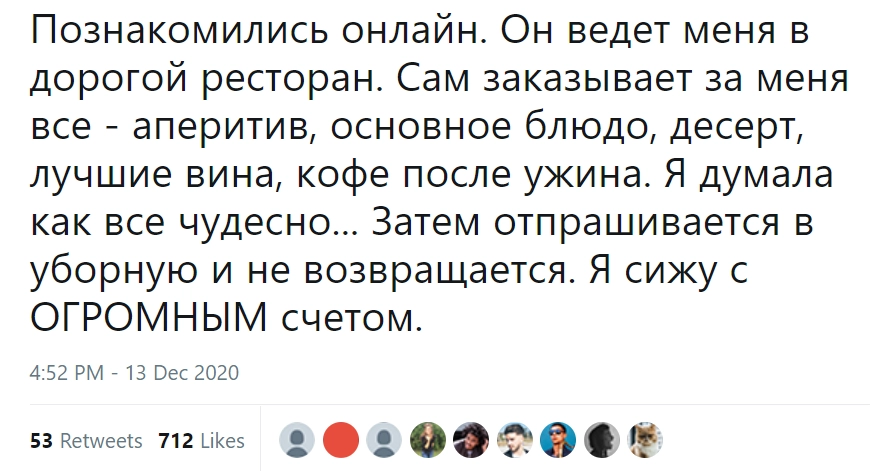Click the sunglasses man avatar with blue background
The width and height of the screenshot is (888, 471).
(x=556, y=439)
